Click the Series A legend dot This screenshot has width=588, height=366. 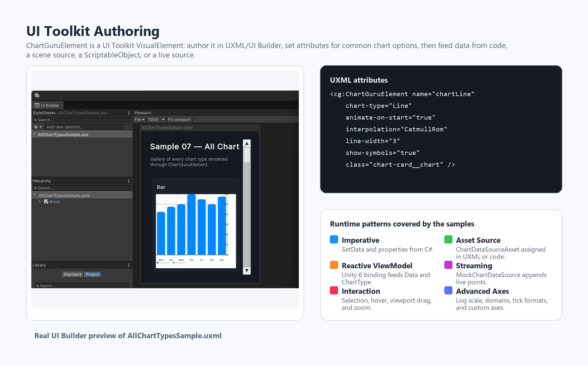(x=158, y=263)
